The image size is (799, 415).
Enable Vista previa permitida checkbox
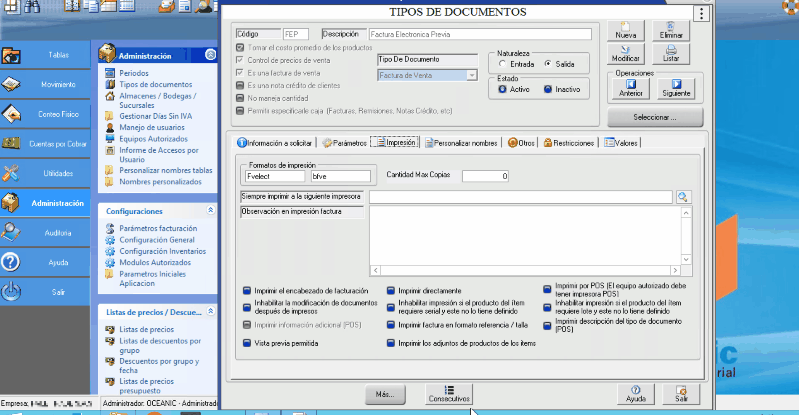click(247, 342)
